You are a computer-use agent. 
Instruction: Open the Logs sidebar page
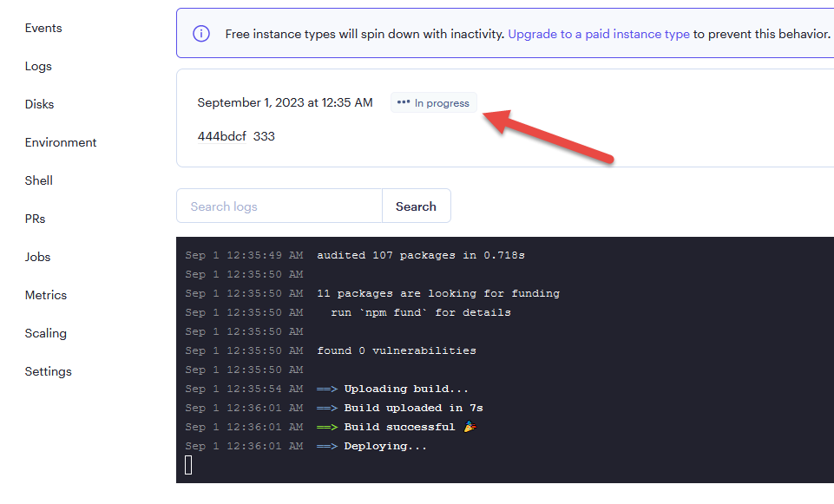38,67
